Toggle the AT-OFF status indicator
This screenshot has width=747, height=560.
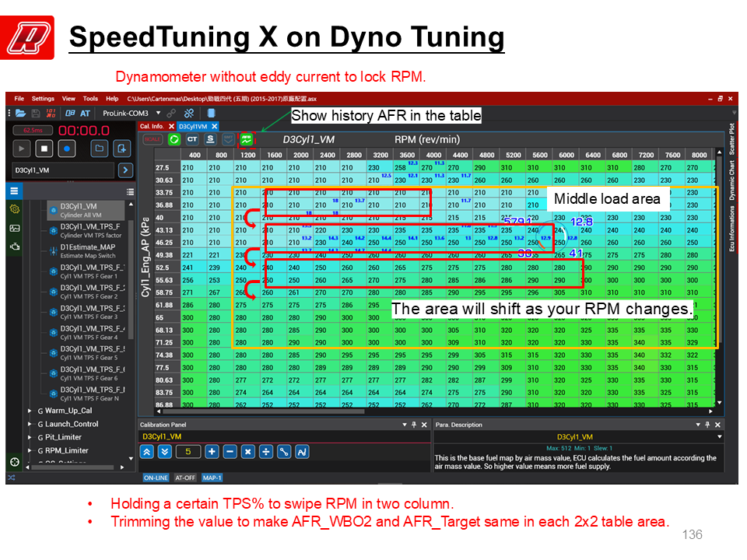(185, 478)
